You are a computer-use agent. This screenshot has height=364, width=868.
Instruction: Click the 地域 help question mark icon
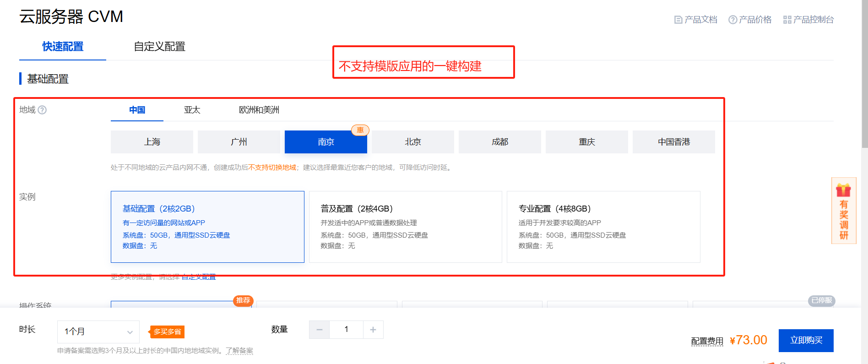42,110
